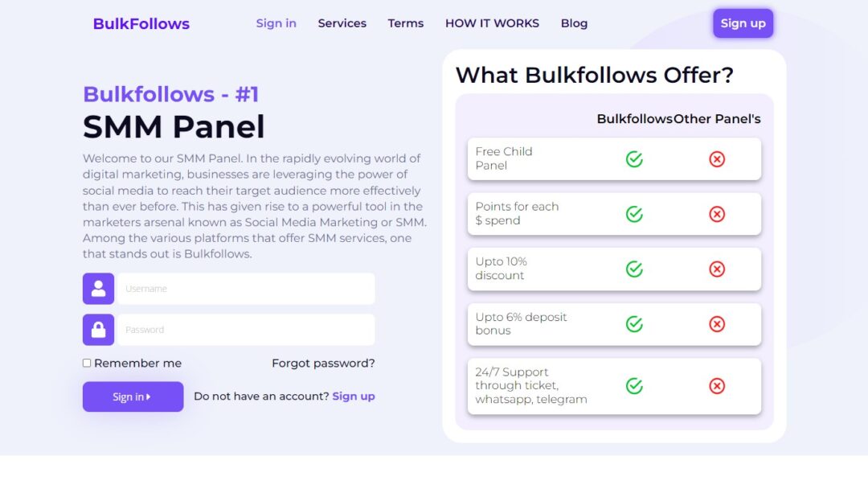Focus the Password input field
868x489 pixels.
pyautogui.click(x=246, y=330)
